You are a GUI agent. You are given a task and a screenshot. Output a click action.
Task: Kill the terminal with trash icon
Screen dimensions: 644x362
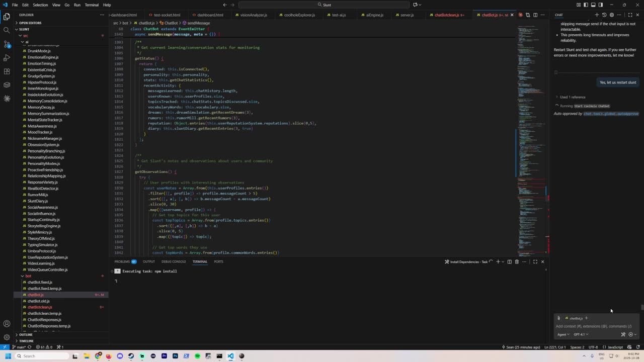point(517,261)
